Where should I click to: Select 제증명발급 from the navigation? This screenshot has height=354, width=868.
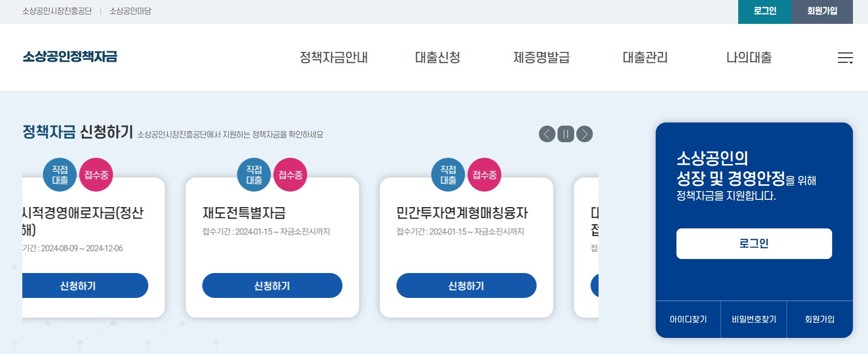[540, 58]
